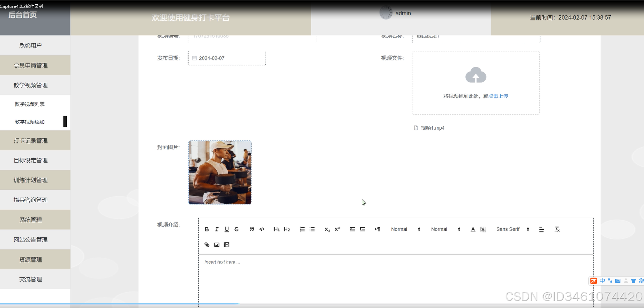The width and height of the screenshot is (644, 308).
Task: Expand the 网站公告管理 menu
Action: tap(35, 239)
